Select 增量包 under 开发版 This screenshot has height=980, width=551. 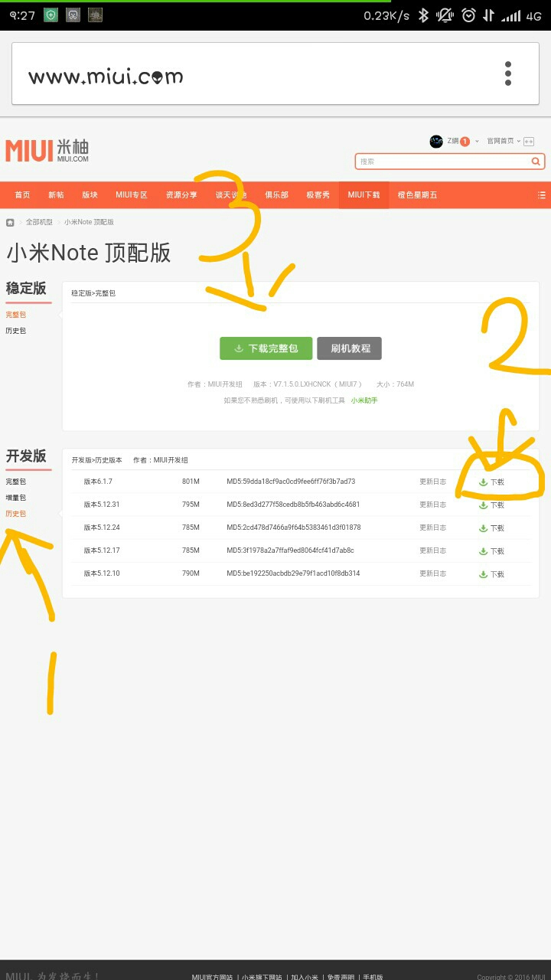point(16,498)
